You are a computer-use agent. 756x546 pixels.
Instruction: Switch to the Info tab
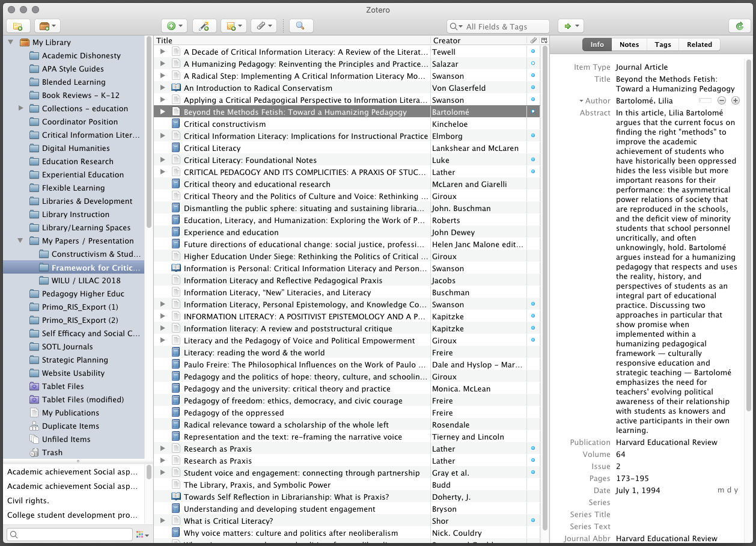tap(597, 44)
